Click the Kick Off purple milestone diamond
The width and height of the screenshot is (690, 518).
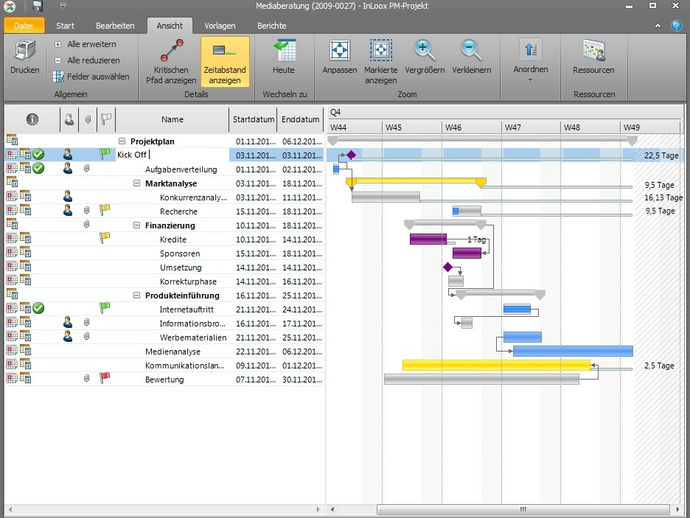coord(351,155)
